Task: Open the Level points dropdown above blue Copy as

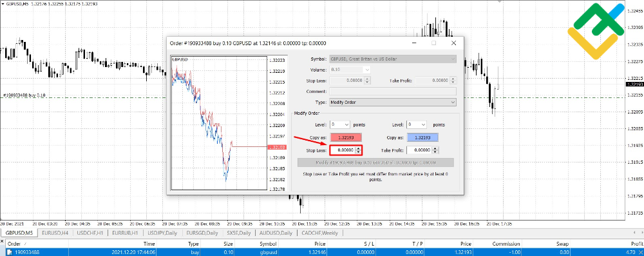Action: tap(417, 124)
